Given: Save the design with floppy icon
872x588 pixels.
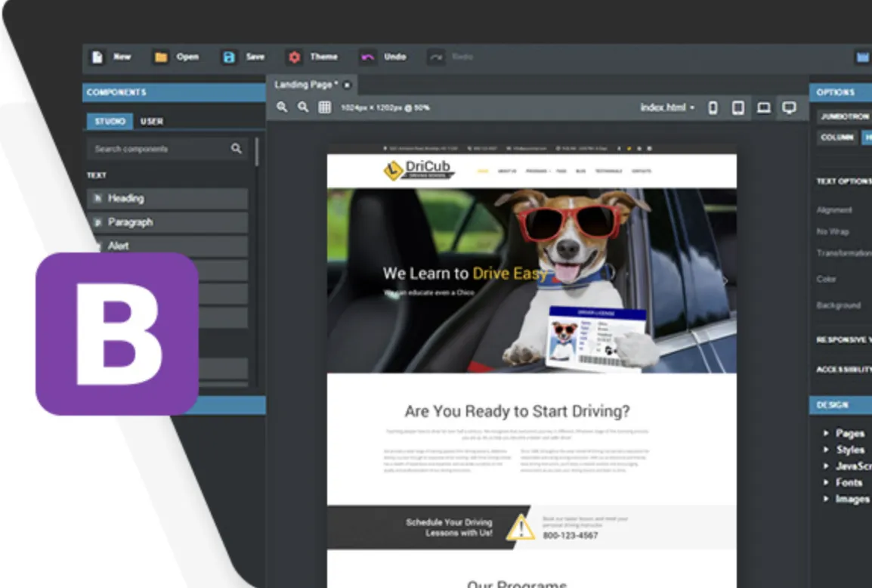Looking at the screenshot, I should tap(228, 57).
